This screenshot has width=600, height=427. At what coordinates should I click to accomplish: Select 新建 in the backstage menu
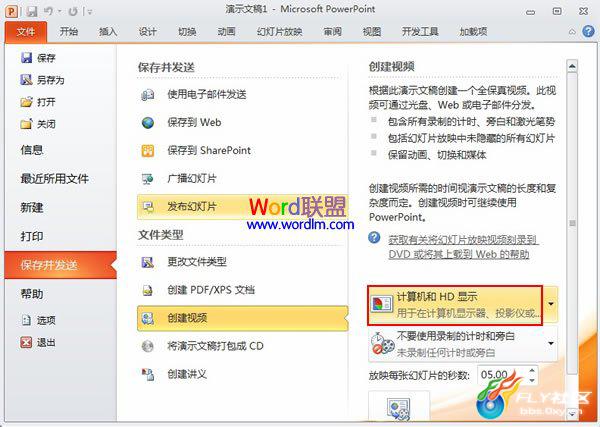coord(32,207)
